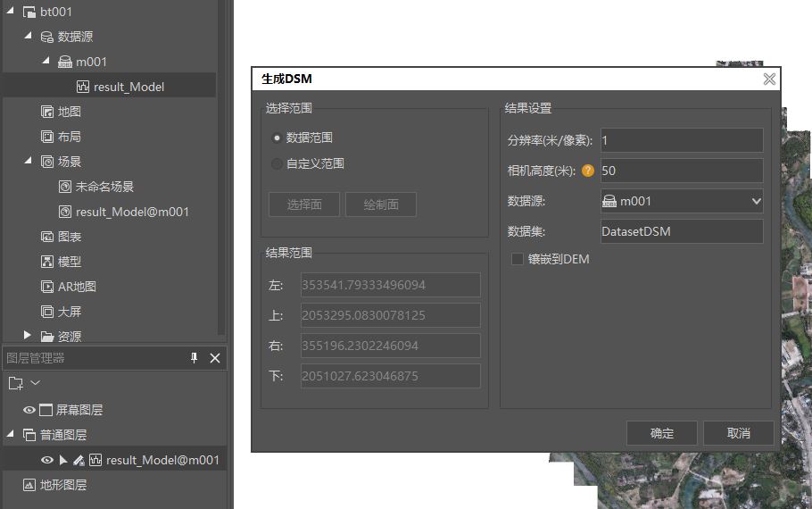Toggle visibility of result_Model@m001 layer
The height and width of the screenshot is (509, 812).
(46, 460)
